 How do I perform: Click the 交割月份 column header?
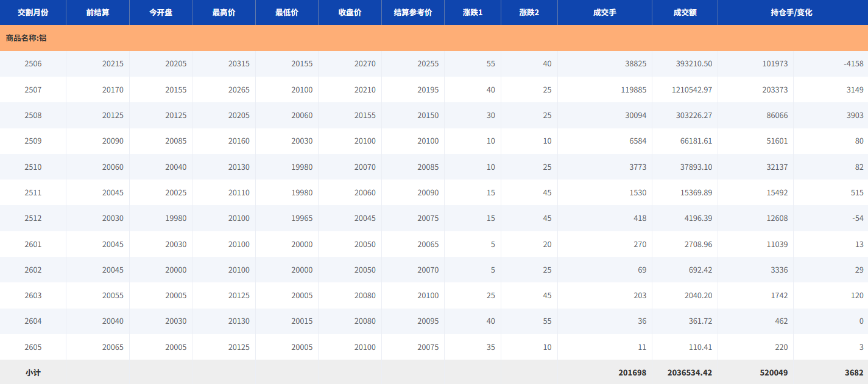[33, 12]
